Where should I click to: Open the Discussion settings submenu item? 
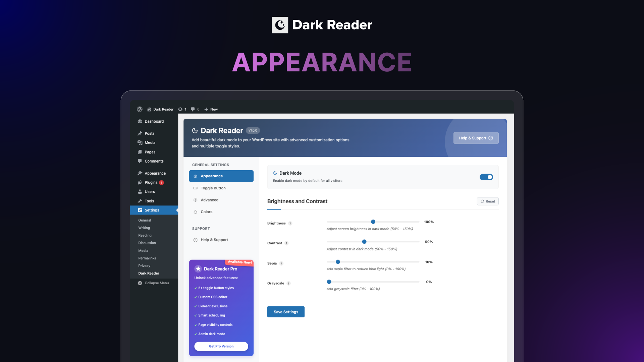(147, 243)
